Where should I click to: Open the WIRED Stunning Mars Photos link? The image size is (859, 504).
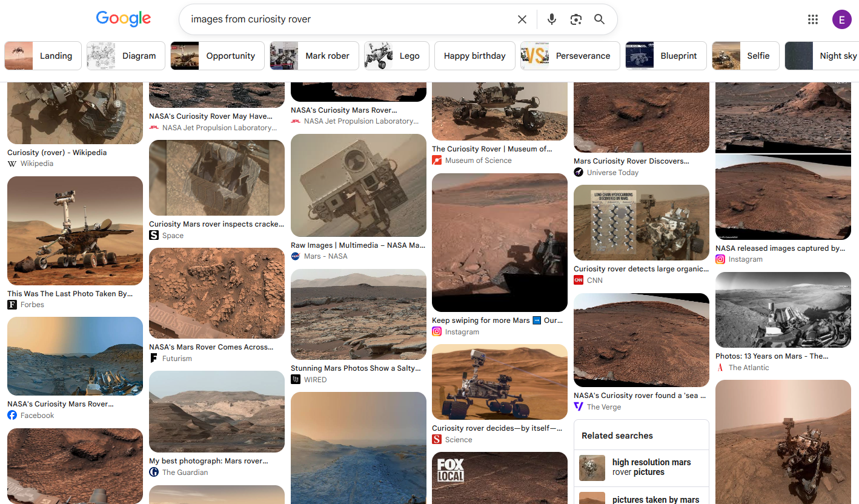pos(356,368)
